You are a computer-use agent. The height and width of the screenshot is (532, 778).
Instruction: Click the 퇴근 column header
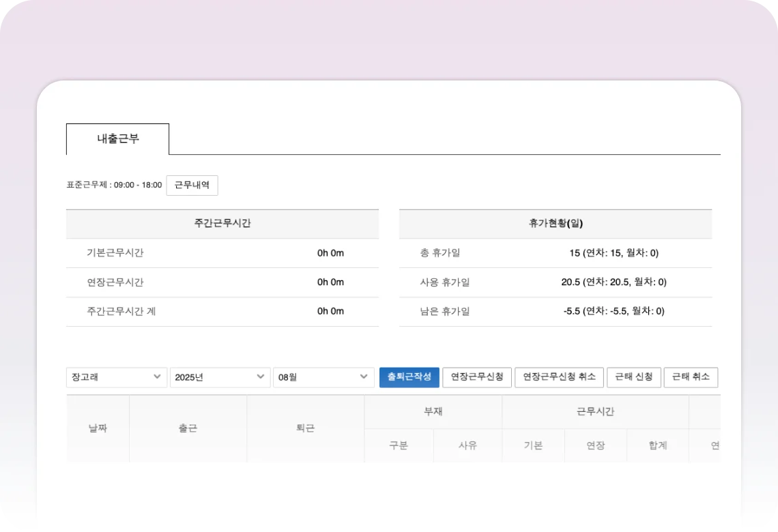(306, 428)
